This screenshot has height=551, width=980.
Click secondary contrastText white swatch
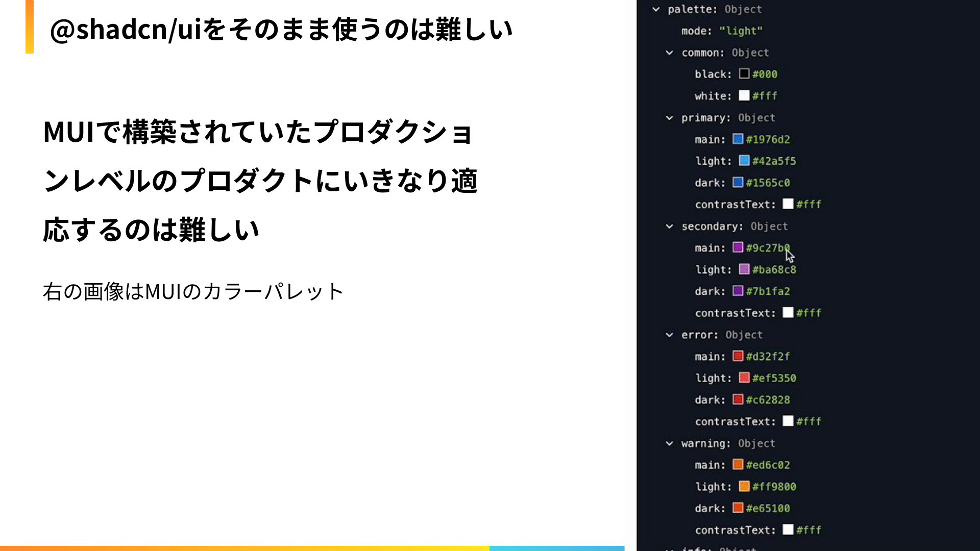pyautogui.click(x=788, y=312)
